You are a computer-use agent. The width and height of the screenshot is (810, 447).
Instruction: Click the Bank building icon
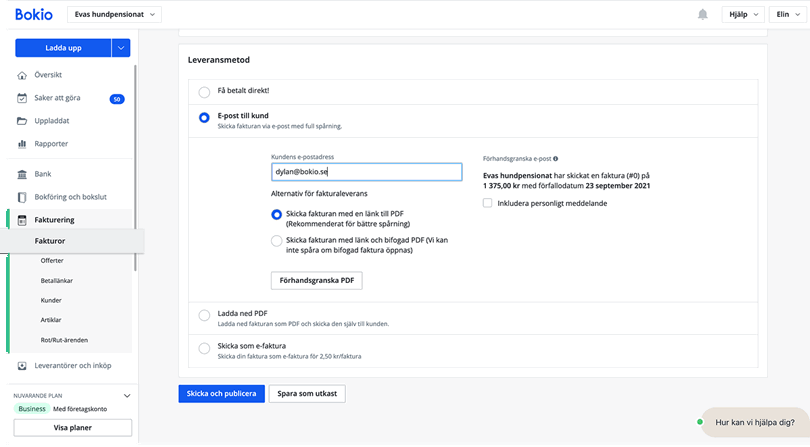pos(22,174)
